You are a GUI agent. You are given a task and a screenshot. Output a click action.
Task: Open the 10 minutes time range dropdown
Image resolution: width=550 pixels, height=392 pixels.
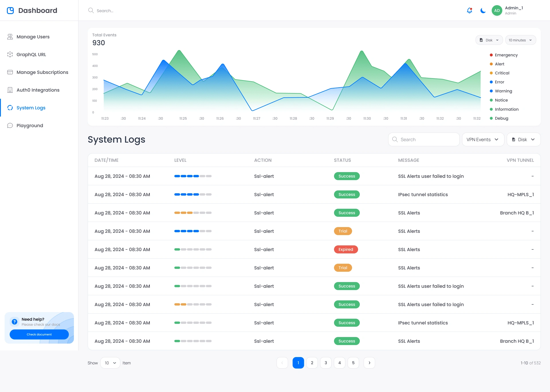coord(520,40)
